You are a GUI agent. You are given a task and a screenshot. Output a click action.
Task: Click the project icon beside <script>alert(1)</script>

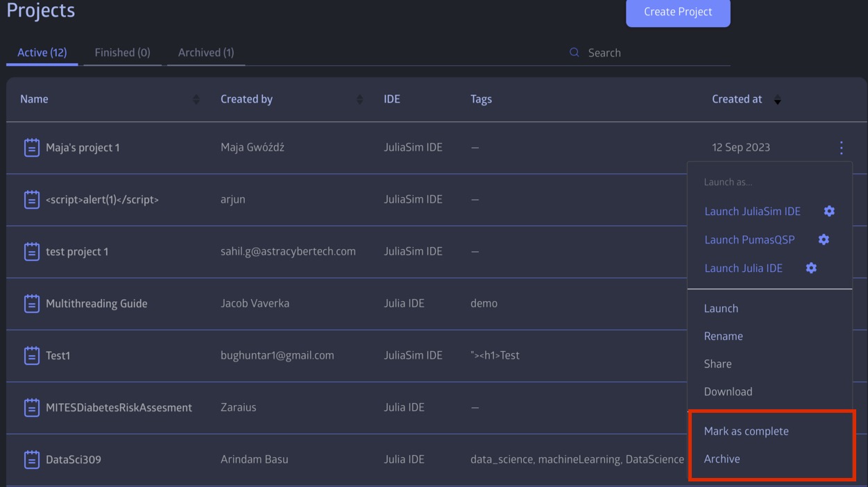pos(32,200)
